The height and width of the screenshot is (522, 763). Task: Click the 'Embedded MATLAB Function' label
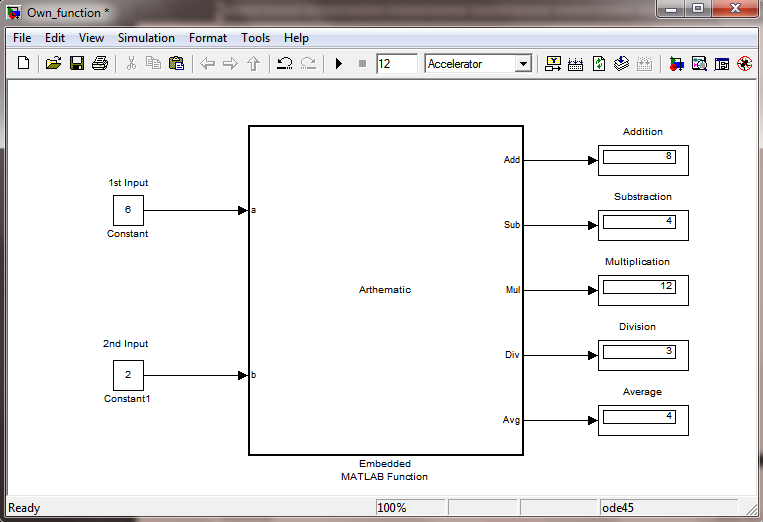tap(384, 470)
